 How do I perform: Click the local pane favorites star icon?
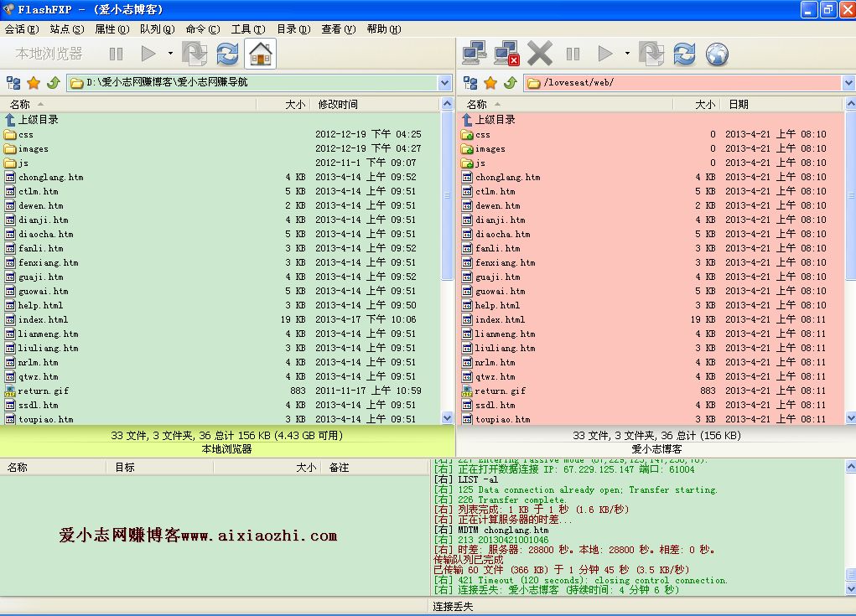[34, 83]
